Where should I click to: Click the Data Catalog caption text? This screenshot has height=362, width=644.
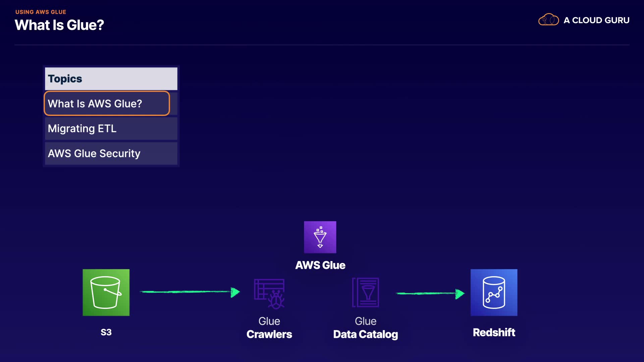(x=365, y=334)
